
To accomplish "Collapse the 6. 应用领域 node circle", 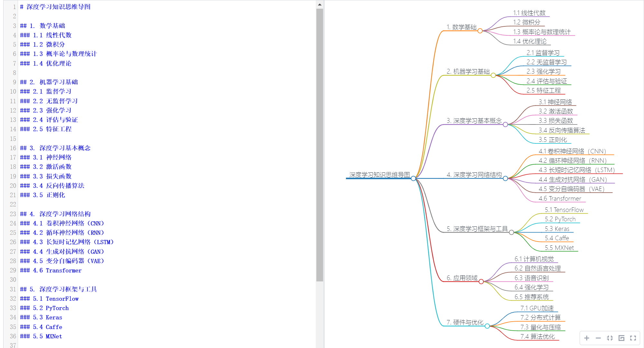I will point(481,282).
